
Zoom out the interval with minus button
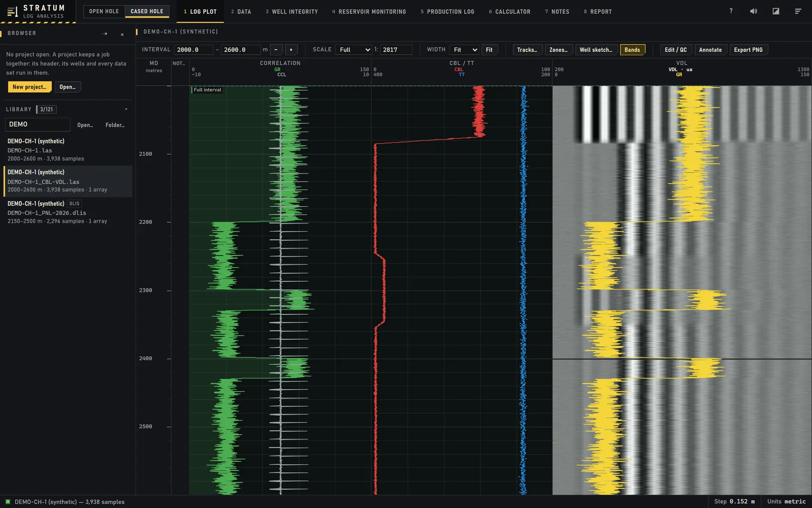coord(276,50)
